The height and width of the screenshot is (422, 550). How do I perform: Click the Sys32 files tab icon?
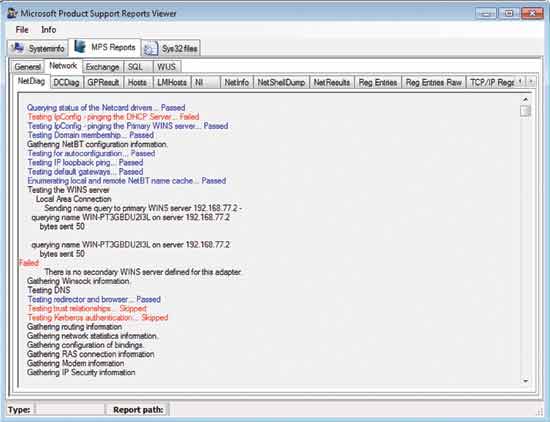[151, 49]
